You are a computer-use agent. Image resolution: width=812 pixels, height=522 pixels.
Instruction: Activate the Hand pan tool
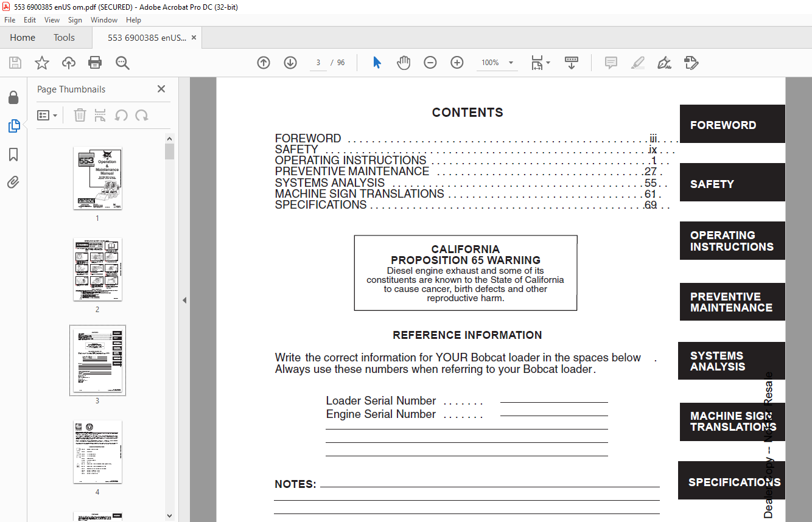point(404,63)
